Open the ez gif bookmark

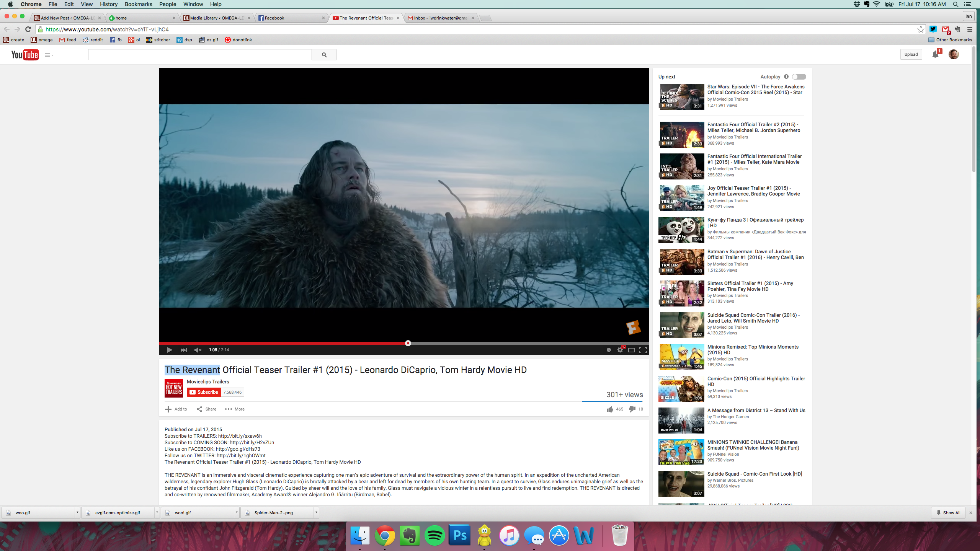[209, 40]
